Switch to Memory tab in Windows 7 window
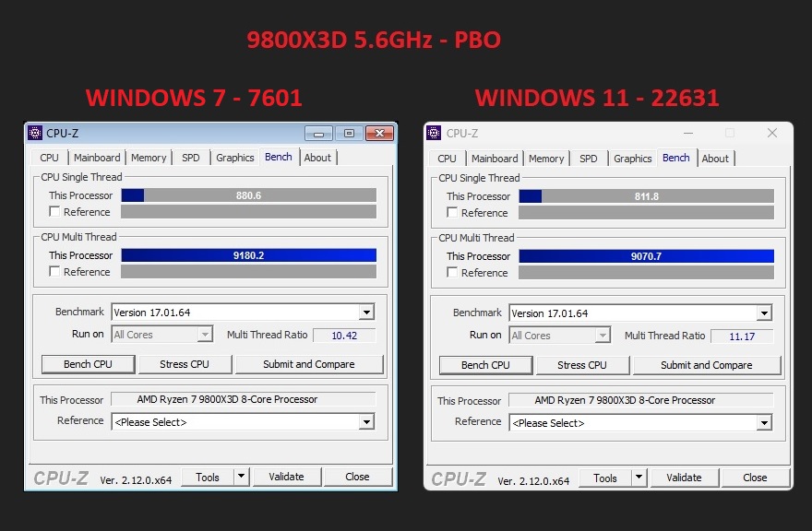 [x=149, y=158]
